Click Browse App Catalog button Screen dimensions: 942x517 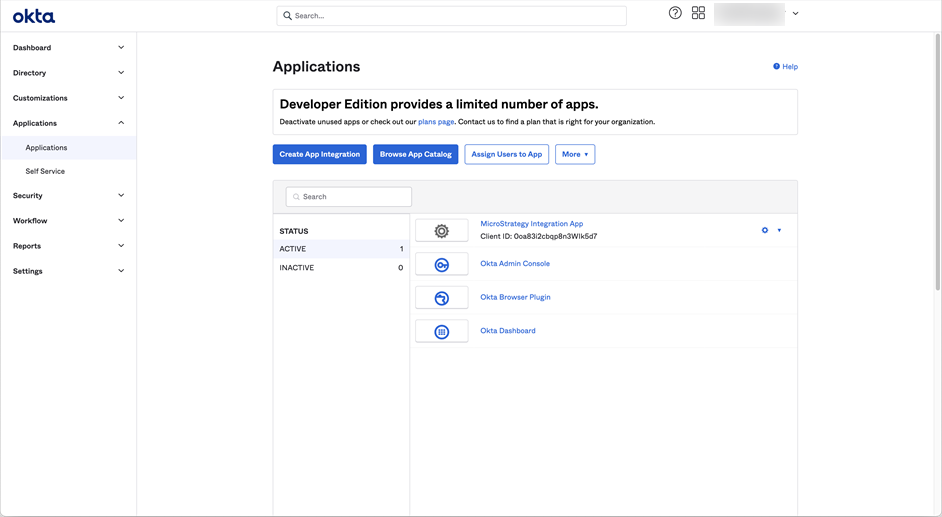[x=415, y=154]
